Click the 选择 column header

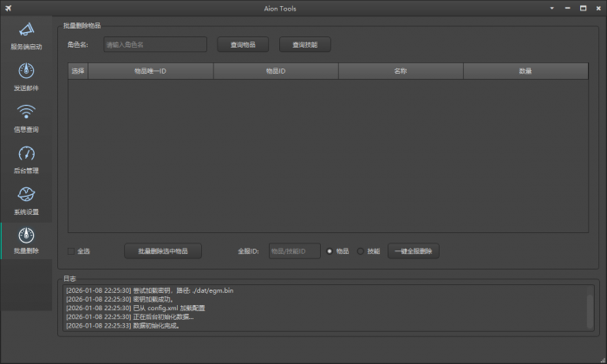[78, 71]
